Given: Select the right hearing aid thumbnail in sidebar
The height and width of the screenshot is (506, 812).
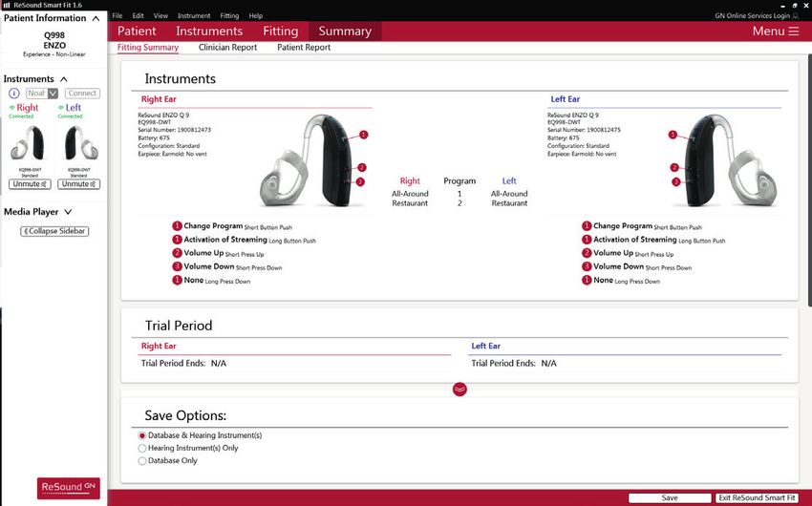Looking at the screenshot, I should pos(30,143).
